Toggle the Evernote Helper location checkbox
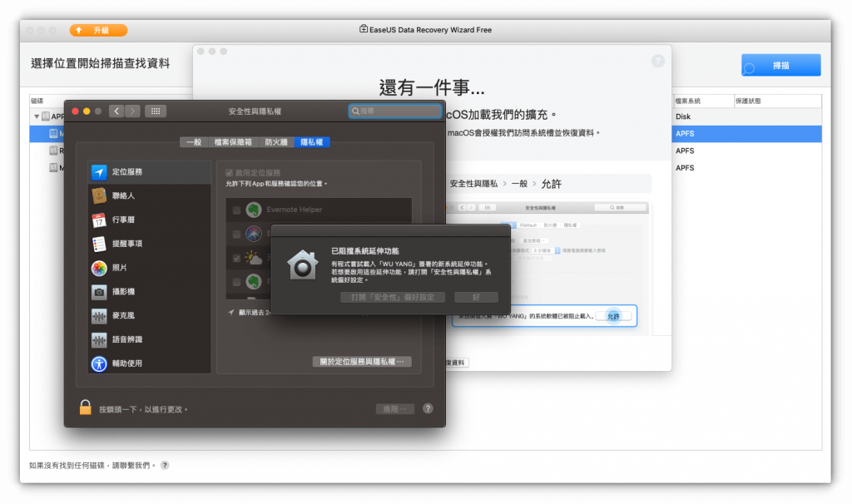 (237, 210)
